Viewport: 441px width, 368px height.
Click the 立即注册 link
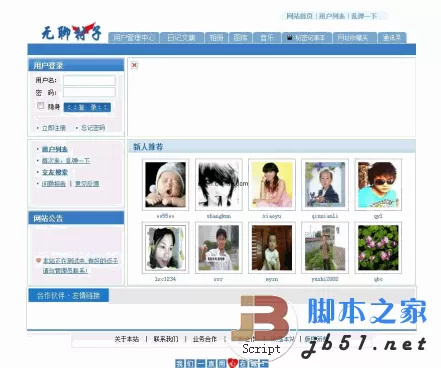coord(54,128)
